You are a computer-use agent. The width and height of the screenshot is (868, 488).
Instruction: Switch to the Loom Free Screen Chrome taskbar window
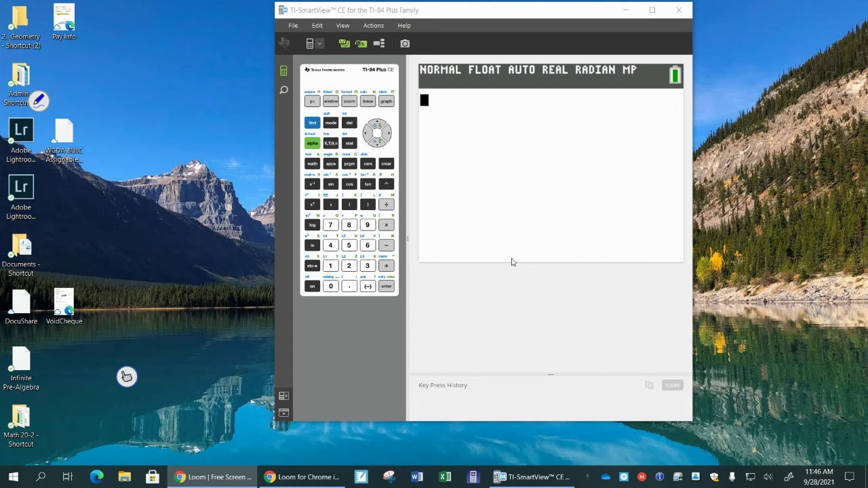click(212, 476)
